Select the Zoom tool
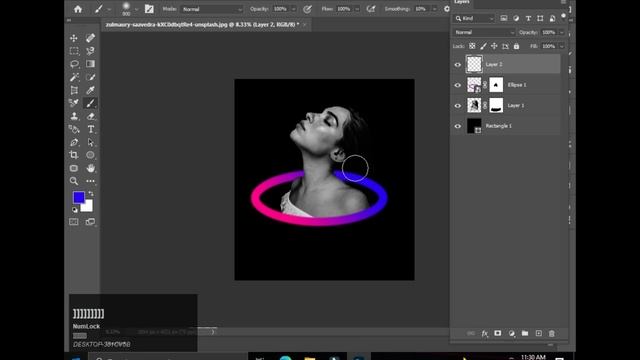640x360 pixels. [74, 181]
